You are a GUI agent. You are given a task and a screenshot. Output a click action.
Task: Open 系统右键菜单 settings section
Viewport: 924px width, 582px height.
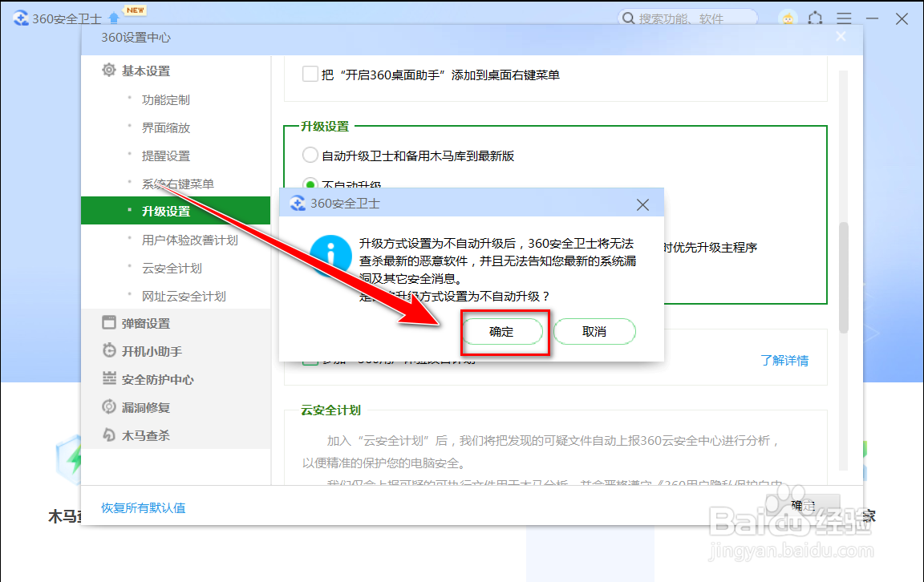[177, 184]
